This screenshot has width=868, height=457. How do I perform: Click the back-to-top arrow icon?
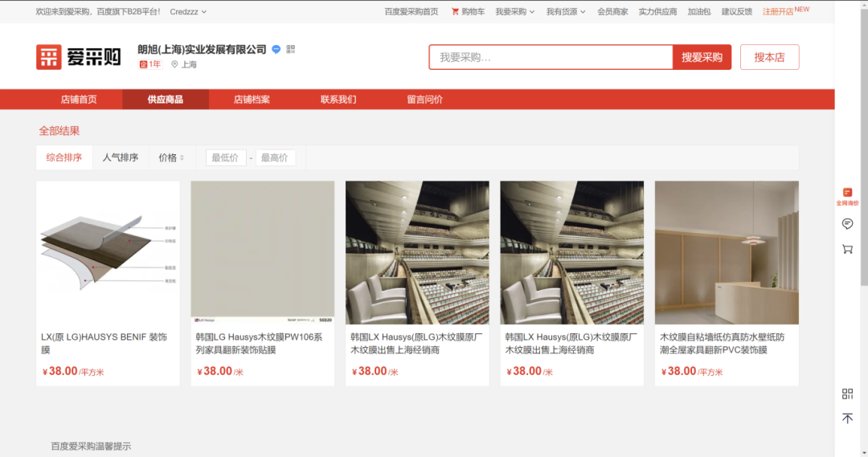tap(847, 418)
